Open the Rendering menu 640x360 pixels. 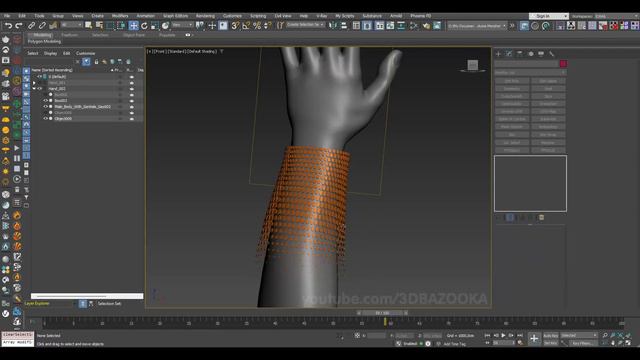pyautogui.click(x=205, y=16)
